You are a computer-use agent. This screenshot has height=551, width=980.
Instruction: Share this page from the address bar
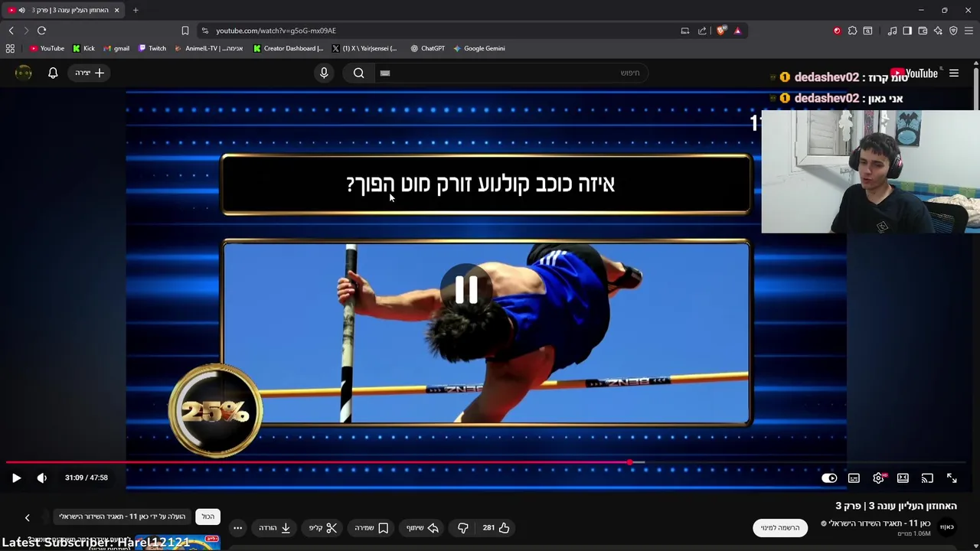702,31
